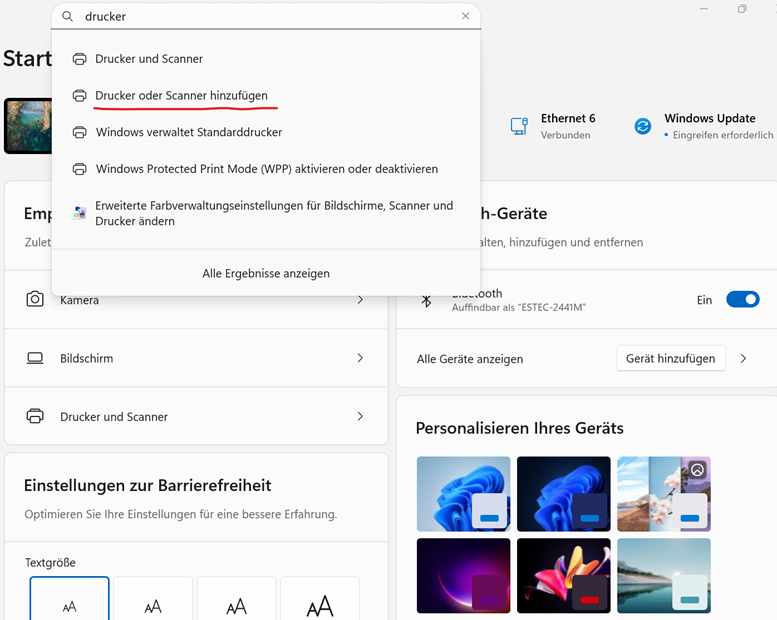Click the Ethernet 6 network icon
This screenshot has width=777, height=620.
[x=519, y=126]
